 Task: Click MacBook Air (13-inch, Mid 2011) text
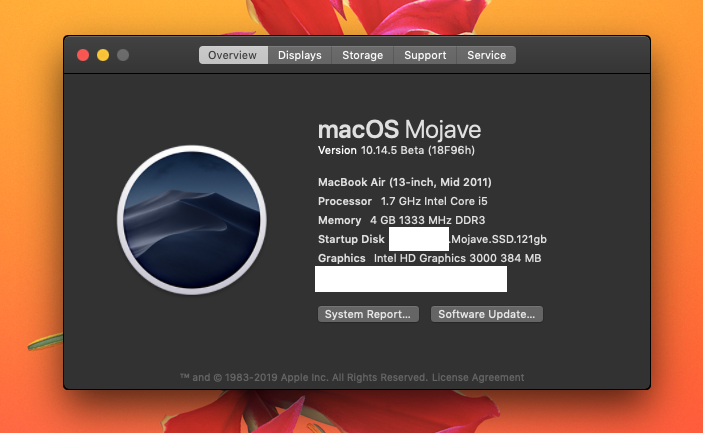pyautogui.click(x=405, y=182)
